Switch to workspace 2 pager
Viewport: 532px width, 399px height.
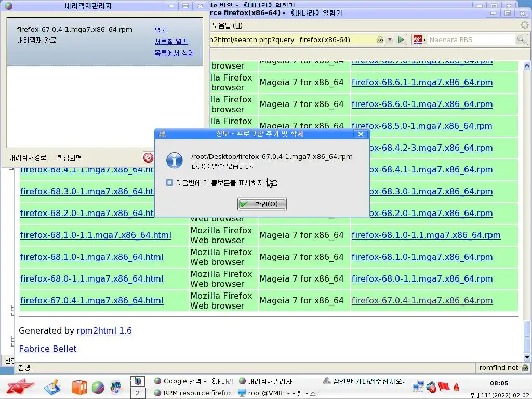[138, 393]
